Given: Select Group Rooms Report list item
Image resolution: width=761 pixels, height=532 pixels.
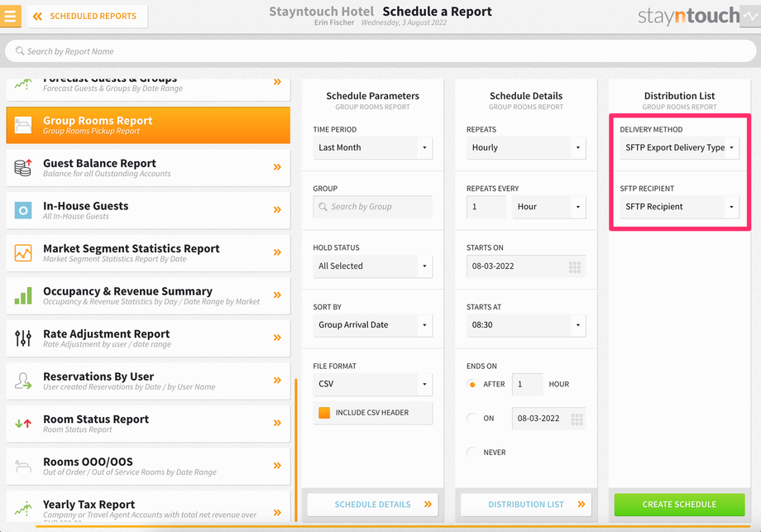Looking at the screenshot, I should pyautogui.click(x=148, y=125).
